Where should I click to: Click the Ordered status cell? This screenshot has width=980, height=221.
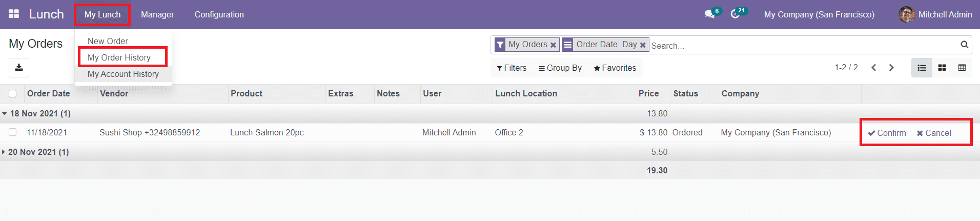click(687, 132)
